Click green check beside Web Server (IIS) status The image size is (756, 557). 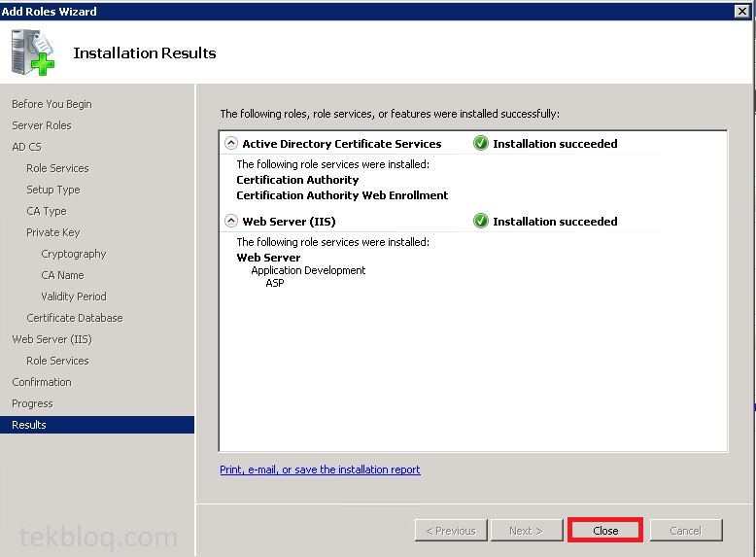pyautogui.click(x=481, y=221)
